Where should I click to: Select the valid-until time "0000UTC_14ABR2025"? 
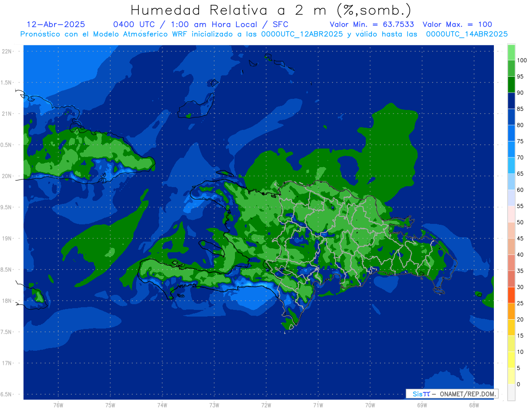467,34
